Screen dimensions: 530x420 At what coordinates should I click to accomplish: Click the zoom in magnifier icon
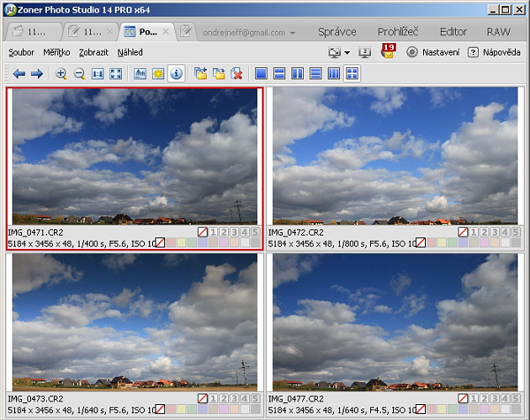[x=61, y=74]
